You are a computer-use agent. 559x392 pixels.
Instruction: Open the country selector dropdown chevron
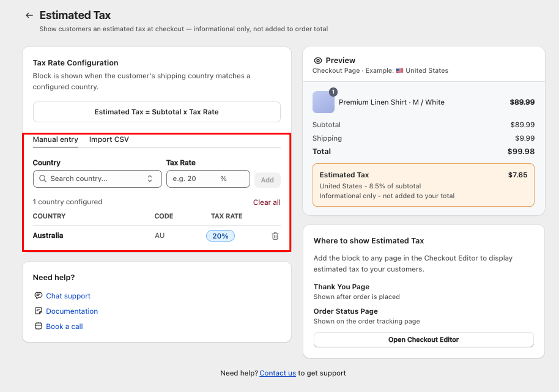pyautogui.click(x=149, y=179)
